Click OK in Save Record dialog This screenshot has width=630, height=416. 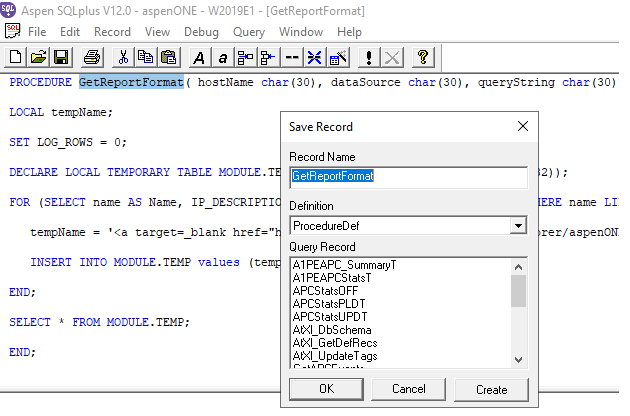pos(326,389)
